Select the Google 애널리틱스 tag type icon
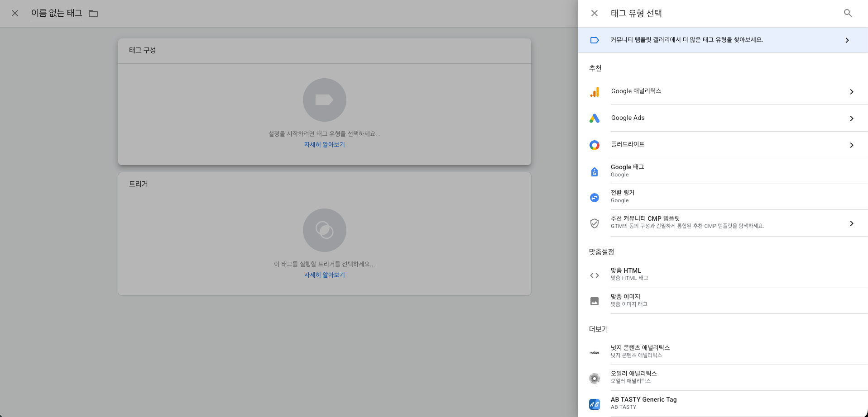 click(595, 91)
